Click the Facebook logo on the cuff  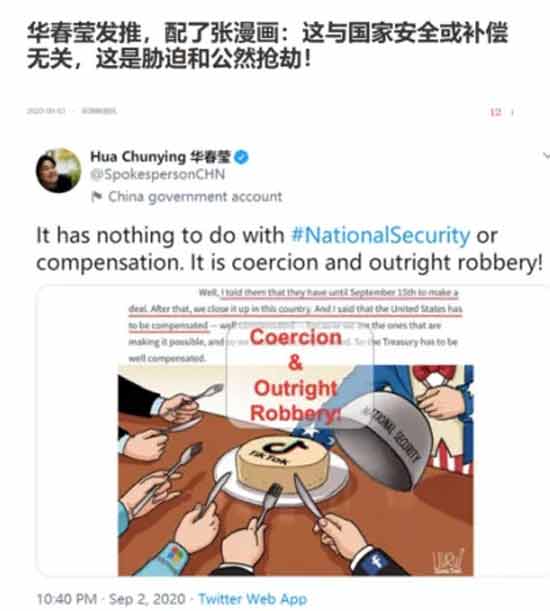(x=377, y=562)
